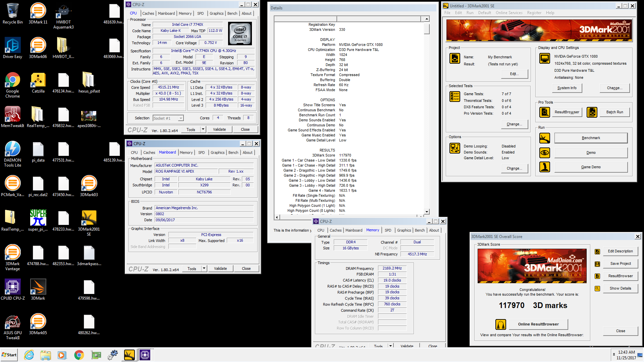Open MemTweakIt desktop icon
The width and height of the screenshot is (644, 362).
pos(12,117)
